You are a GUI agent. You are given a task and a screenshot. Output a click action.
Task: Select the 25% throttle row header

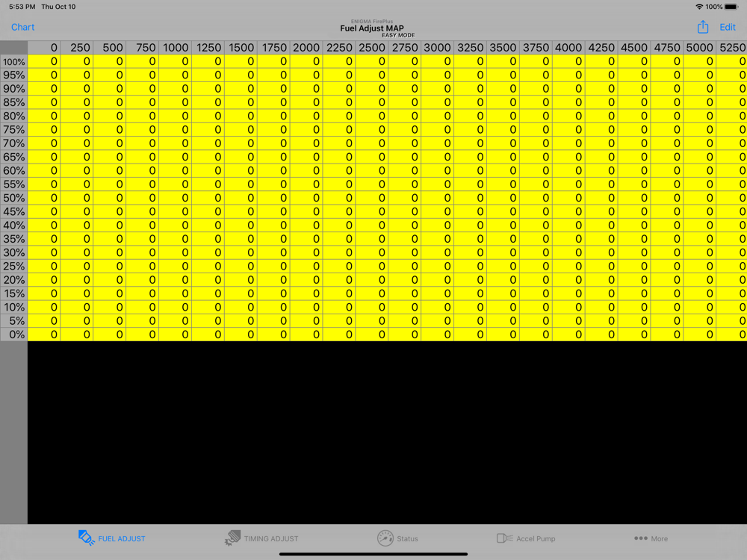[13, 267]
